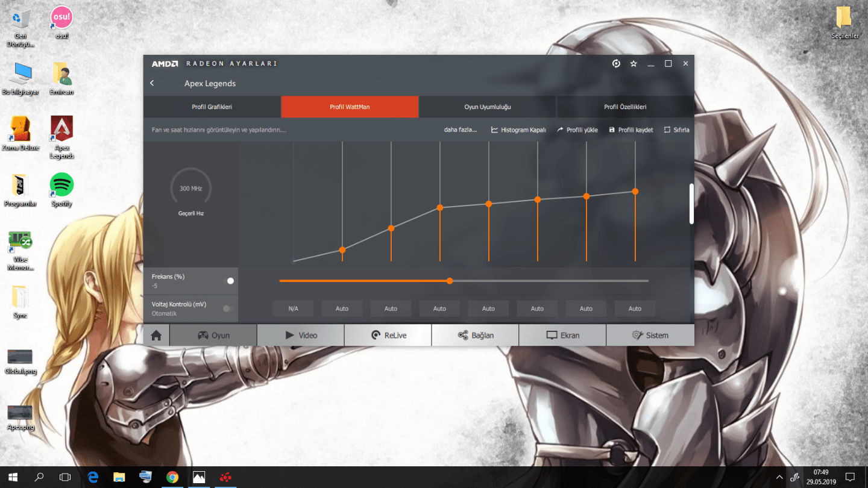868x488 pixels.
Task: Click the Frekans percentage slider handle
Action: 450,281
